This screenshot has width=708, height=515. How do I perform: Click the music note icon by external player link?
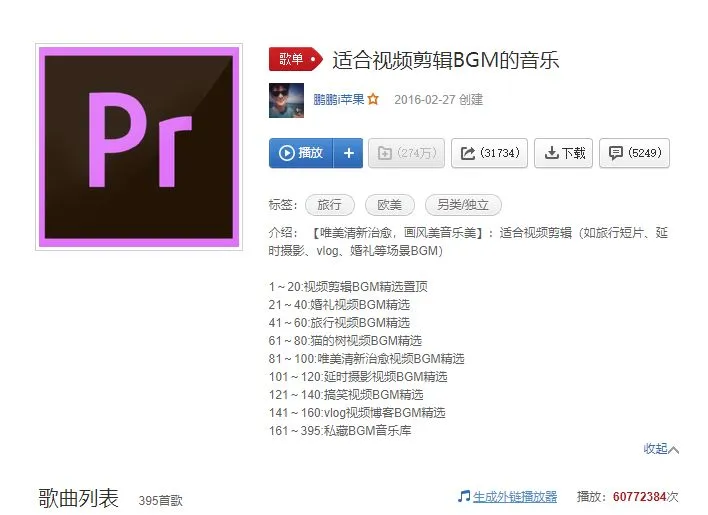click(x=464, y=496)
